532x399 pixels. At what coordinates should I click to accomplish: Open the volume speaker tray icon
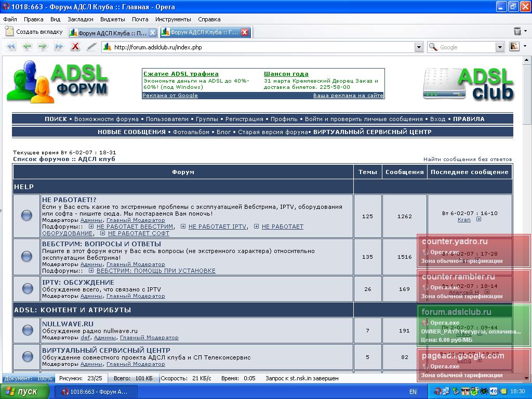click(494, 391)
